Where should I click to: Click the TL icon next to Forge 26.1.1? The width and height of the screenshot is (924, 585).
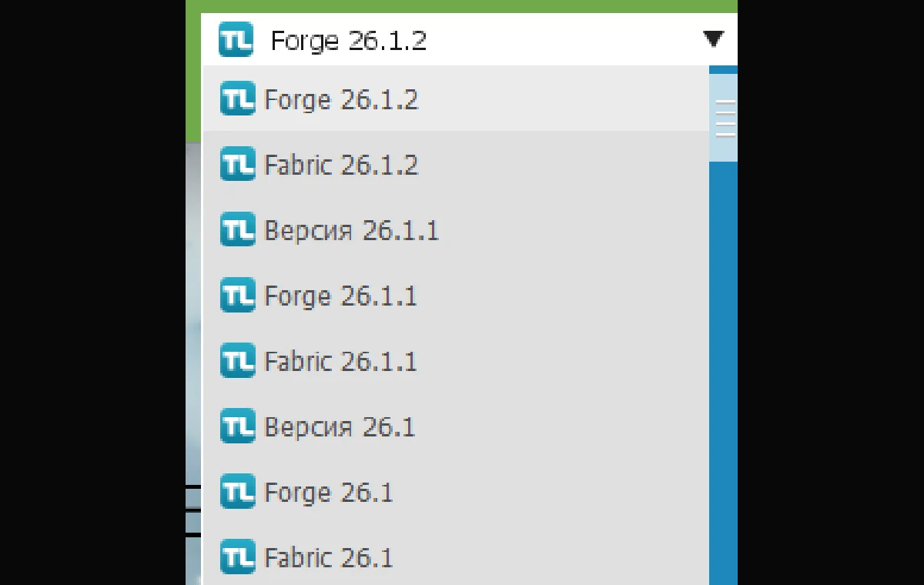point(237,296)
